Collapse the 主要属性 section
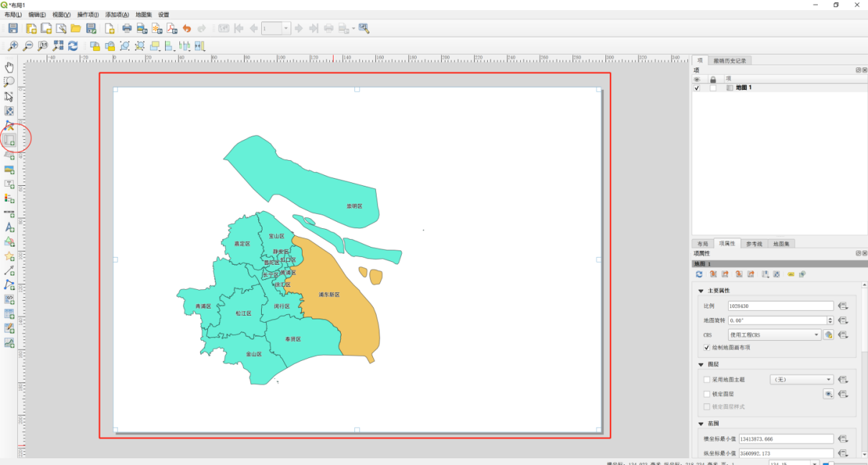 pos(702,291)
